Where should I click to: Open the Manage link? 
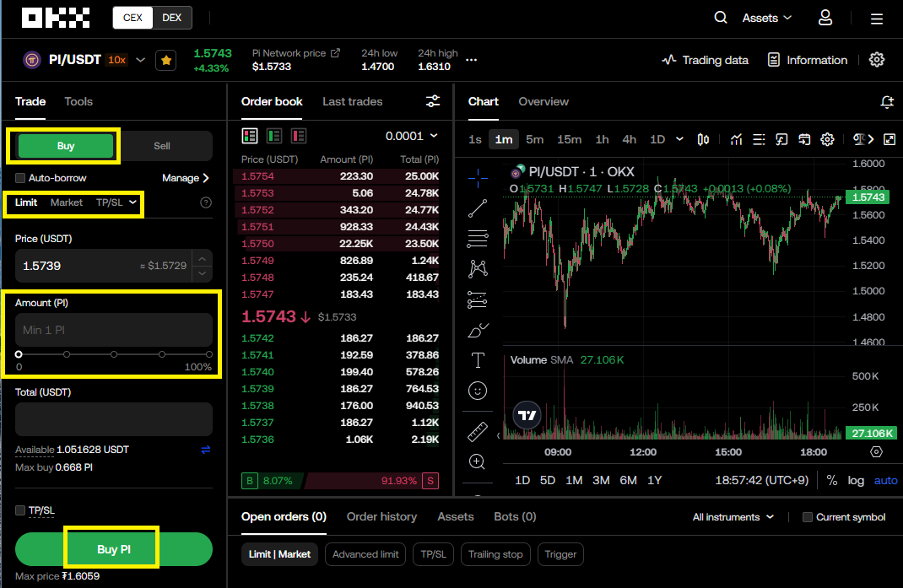pyautogui.click(x=186, y=178)
